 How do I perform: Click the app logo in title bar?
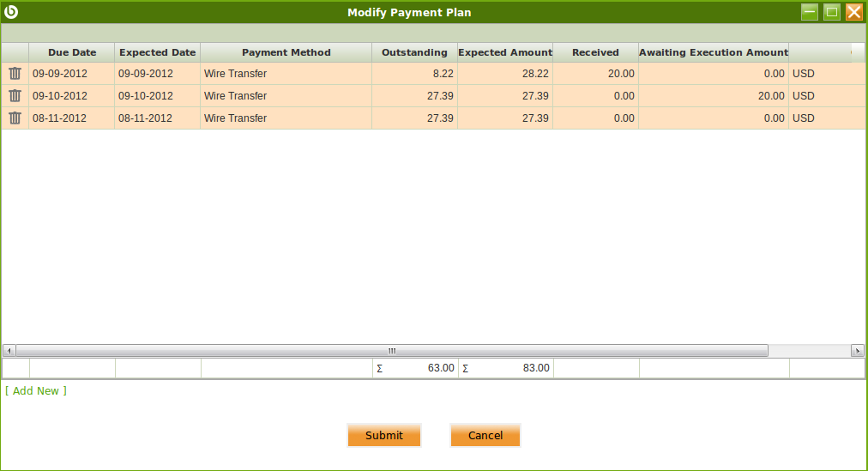point(11,12)
